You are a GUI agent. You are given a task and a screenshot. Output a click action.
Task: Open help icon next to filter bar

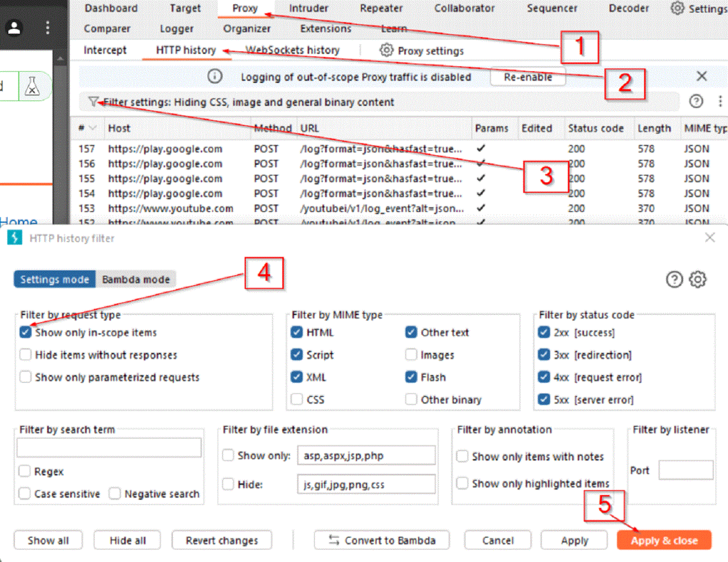pos(696,101)
